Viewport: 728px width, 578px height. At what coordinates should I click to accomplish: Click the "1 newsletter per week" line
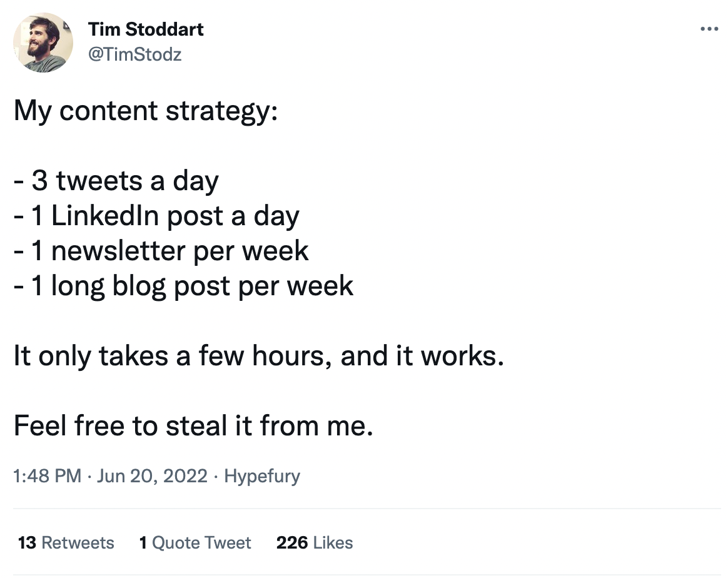pyautogui.click(x=161, y=251)
